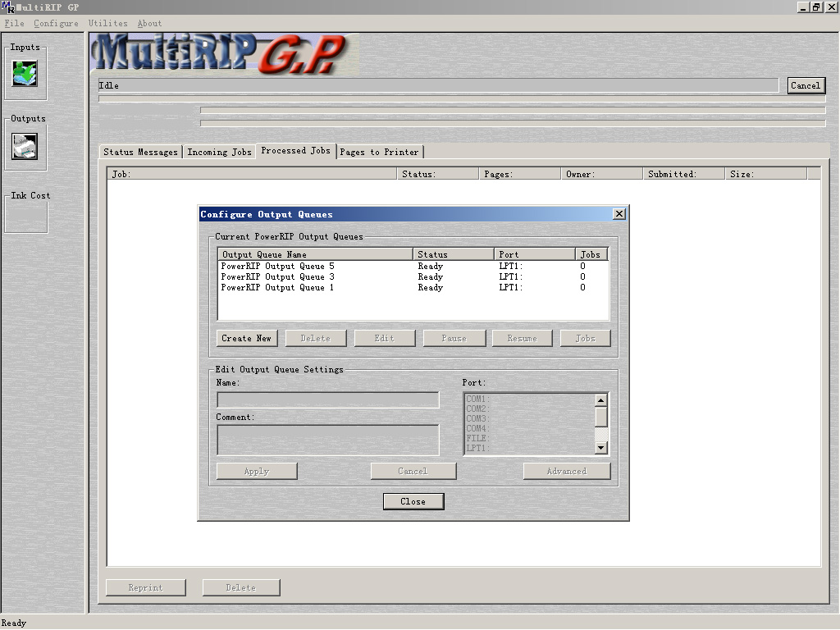
Task: Click the Edit queue button
Action: coord(384,338)
